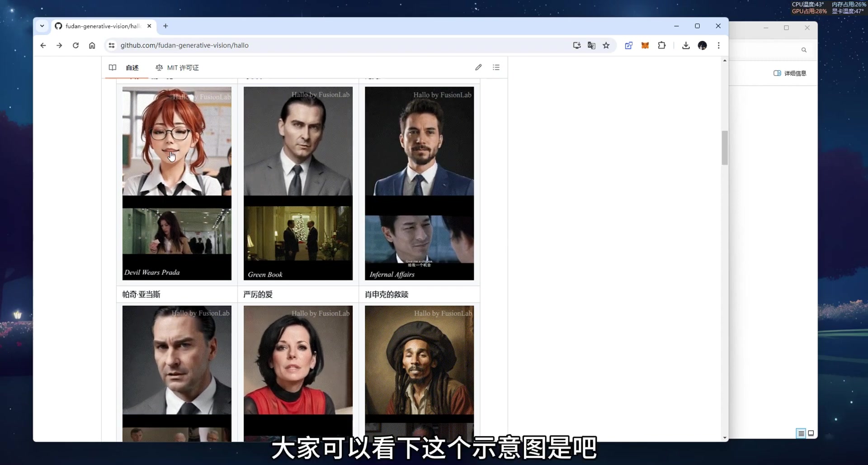The image size is (868, 465).
Task: Bookmark this page with star icon
Action: click(606, 45)
